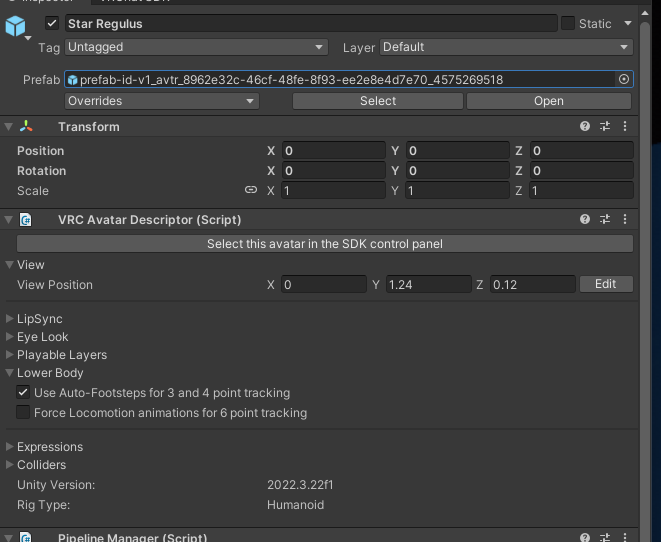Open Transform component more-options menu
Image resolution: width=661 pixels, height=542 pixels.
click(x=625, y=126)
